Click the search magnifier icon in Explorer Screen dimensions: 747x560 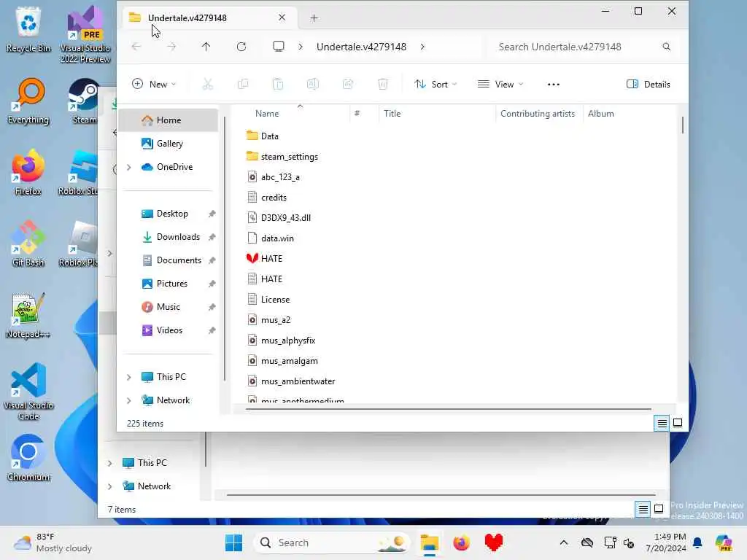coord(667,47)
